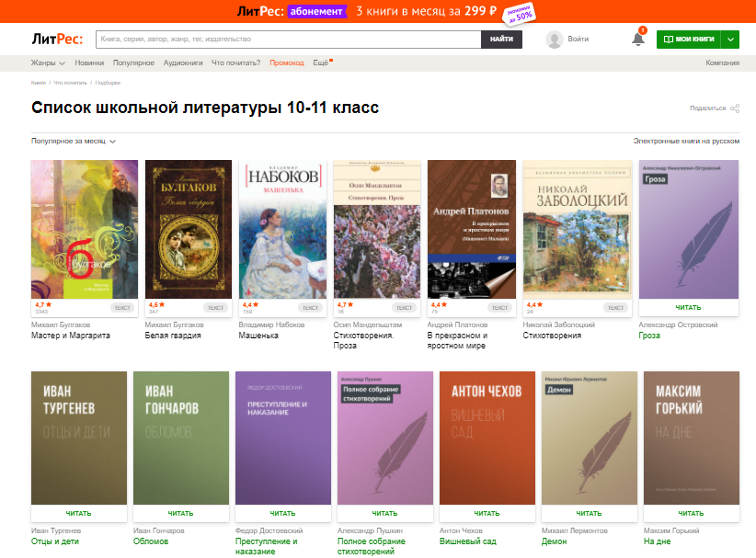
Task: Click the Книги breadcrumb link
Action: click(38, 83)
